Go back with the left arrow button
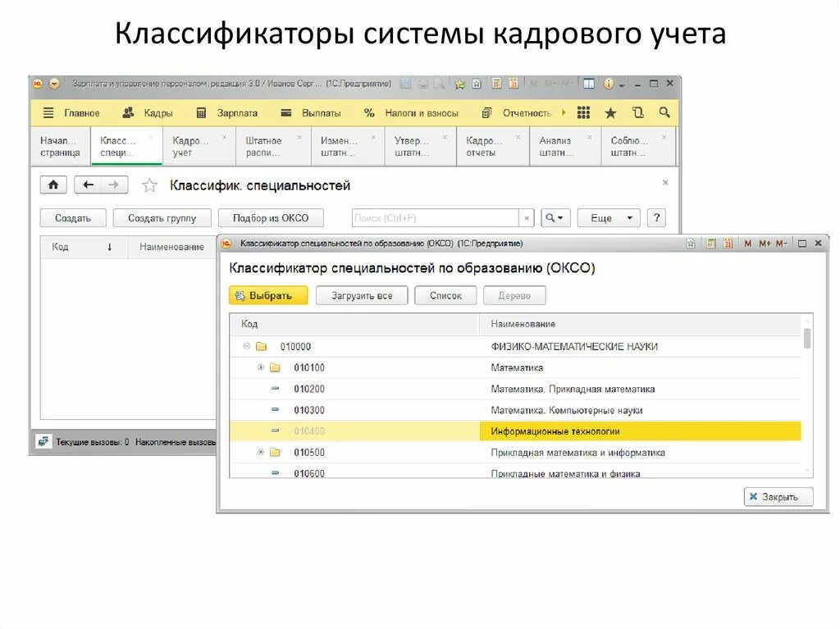Viewport: 840px width, 629px height. click(88, 185)
